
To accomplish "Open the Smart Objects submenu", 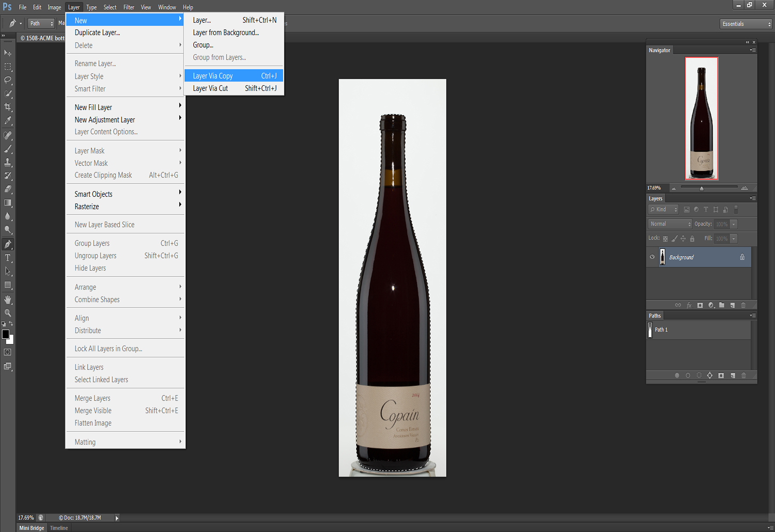I will point(126,194).
